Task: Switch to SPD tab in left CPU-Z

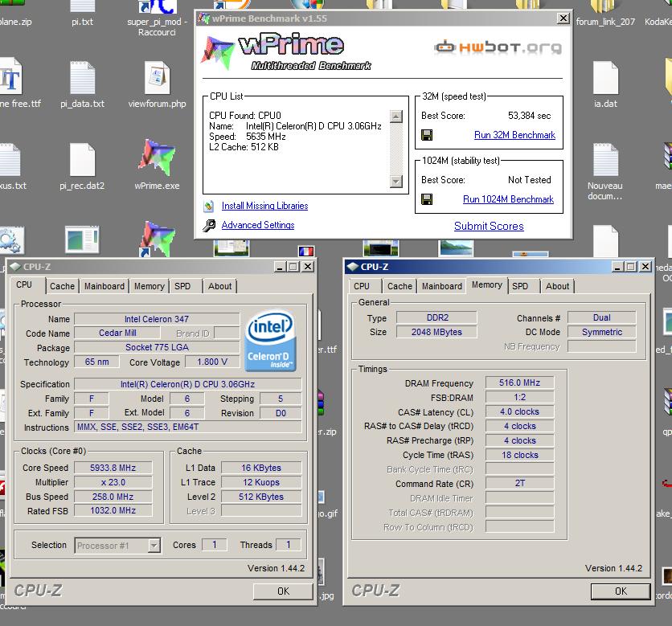Action: click(x=182, y=286)
